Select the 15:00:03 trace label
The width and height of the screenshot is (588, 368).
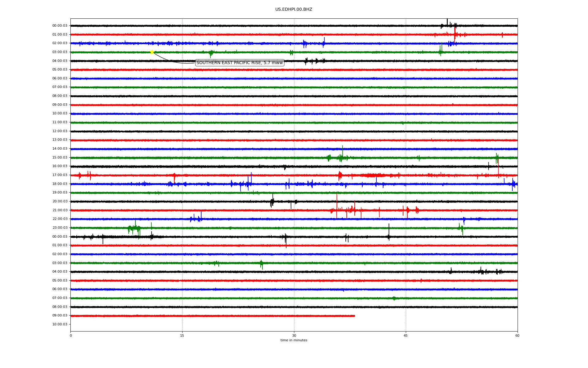coord(60,158)
